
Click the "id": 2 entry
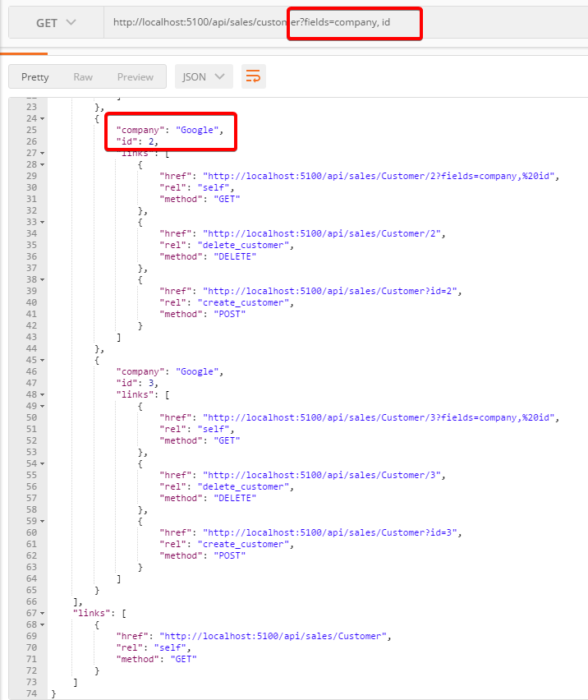click(137, 141)
